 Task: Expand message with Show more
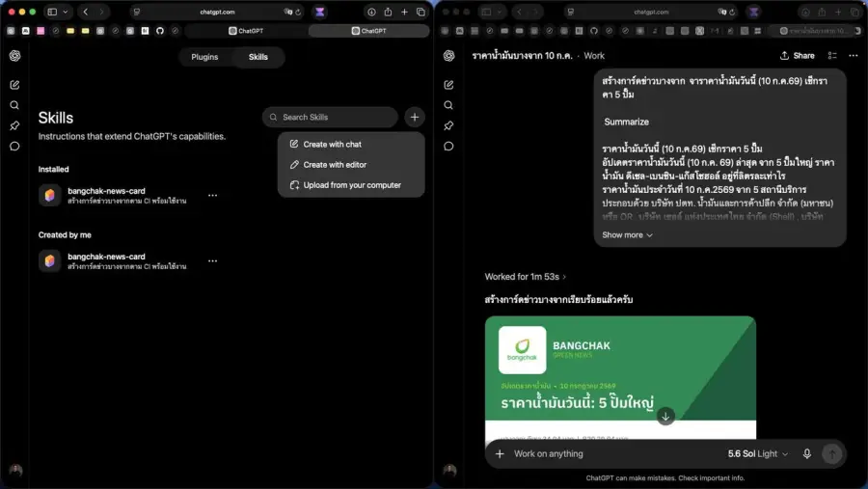pos(627,234)
